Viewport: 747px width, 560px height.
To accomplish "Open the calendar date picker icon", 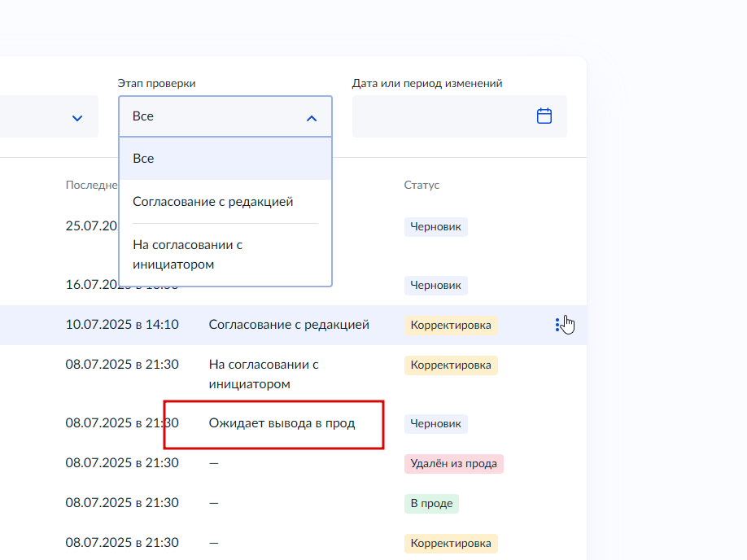I will pos(544,116).
